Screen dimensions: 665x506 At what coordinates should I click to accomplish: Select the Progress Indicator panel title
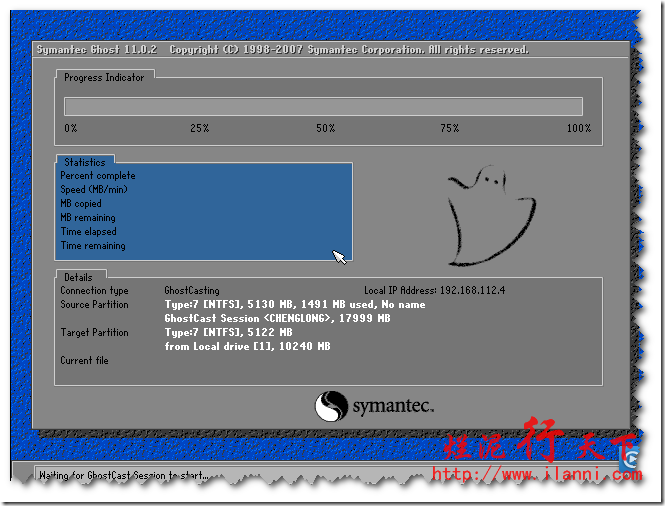tap(104, 78)
